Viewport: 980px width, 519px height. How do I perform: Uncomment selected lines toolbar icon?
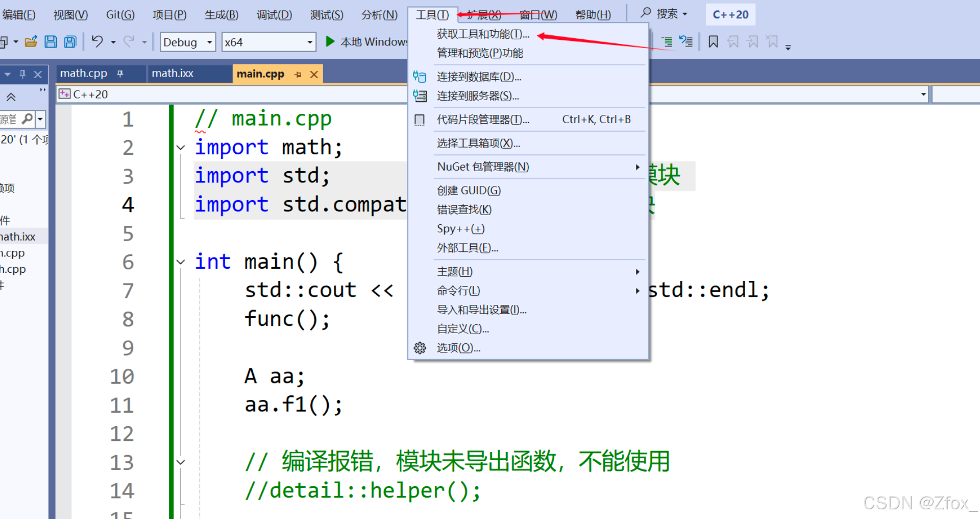(686, 41)
